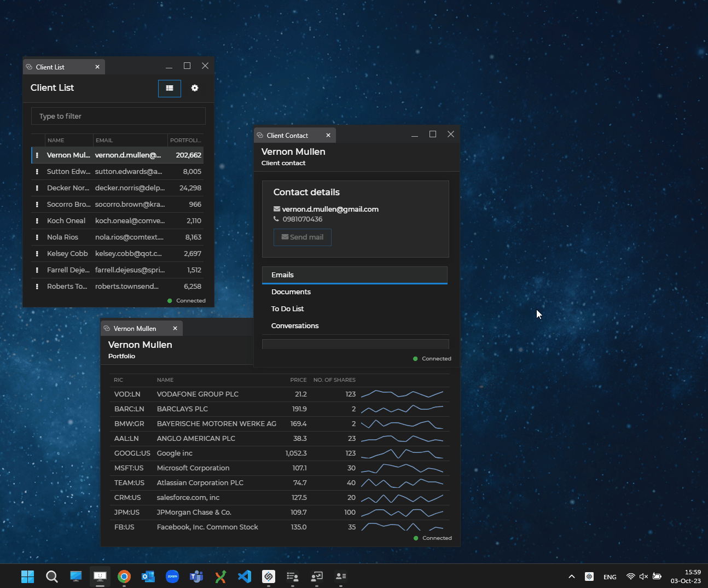
Task: Expand the Documents section
Action: 291,292
